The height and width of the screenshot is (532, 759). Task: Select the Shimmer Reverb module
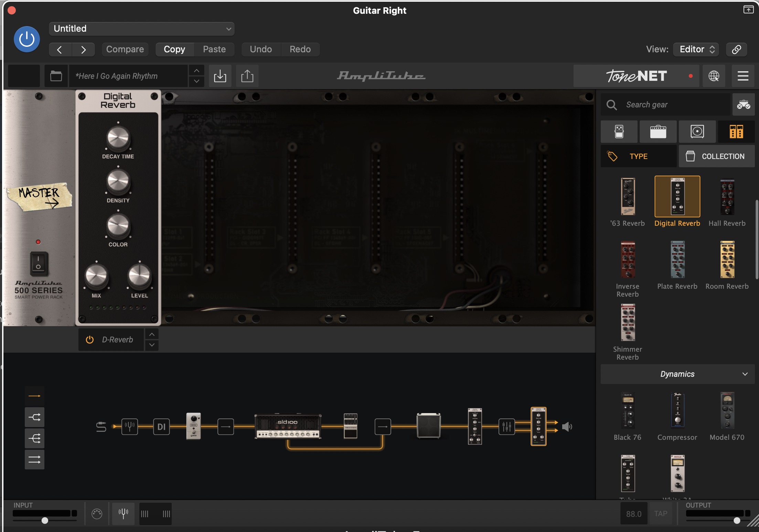click(x=628, y=332)
